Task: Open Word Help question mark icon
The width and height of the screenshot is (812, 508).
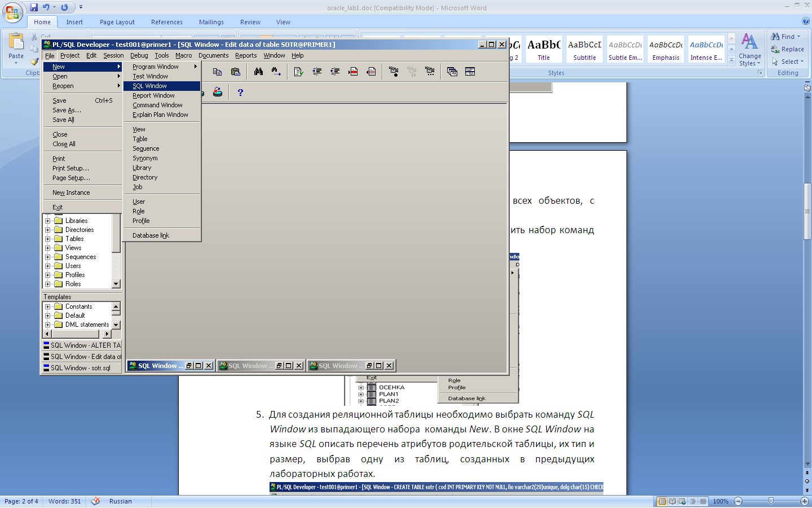Action: pos(806,21)
